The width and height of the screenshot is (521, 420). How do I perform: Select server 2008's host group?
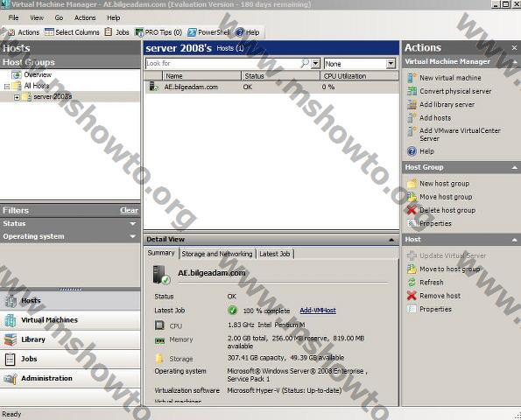[x=53, y=96]
